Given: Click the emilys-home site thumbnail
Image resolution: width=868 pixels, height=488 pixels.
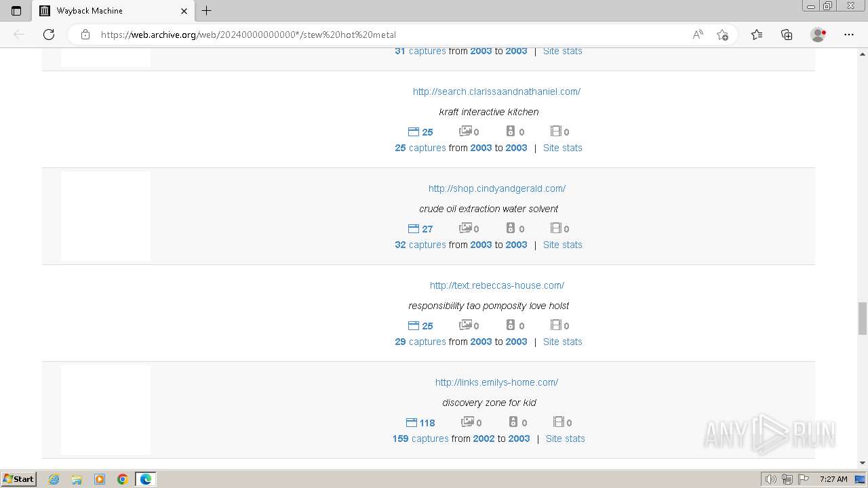Looking at the screenshot, I should pyautogui.click(x=106, y=410).
